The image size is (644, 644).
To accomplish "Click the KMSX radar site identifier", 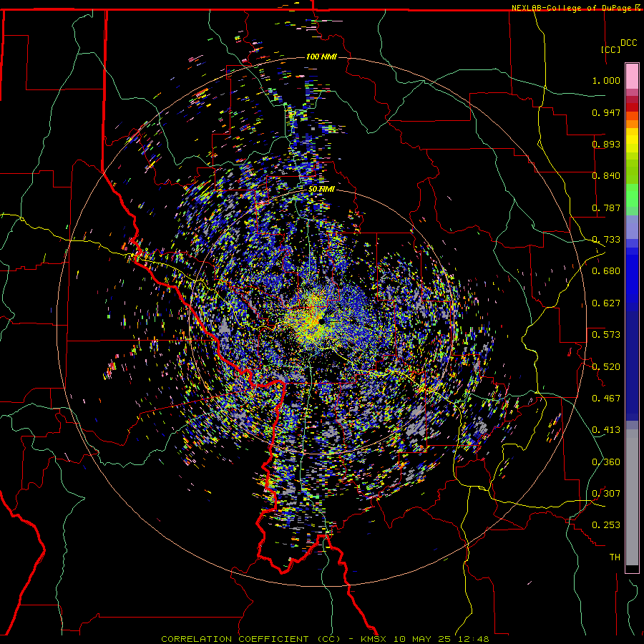I will pos(374,639).
